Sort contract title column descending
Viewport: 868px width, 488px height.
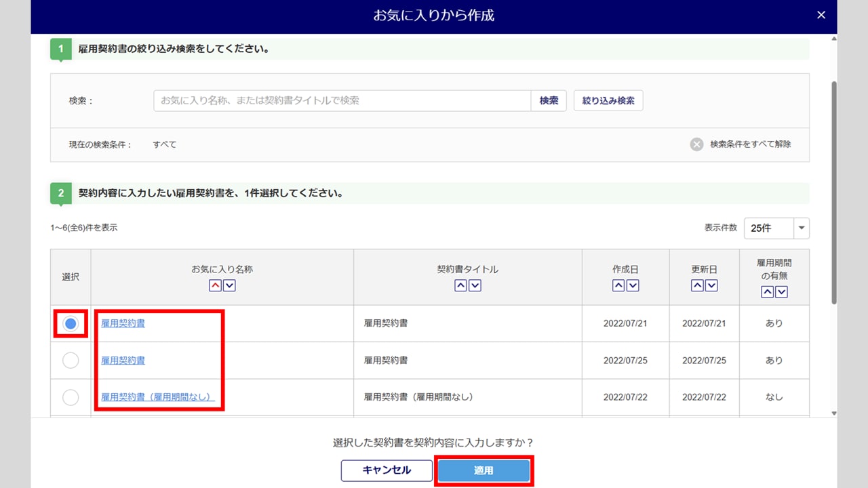point(475,286)
